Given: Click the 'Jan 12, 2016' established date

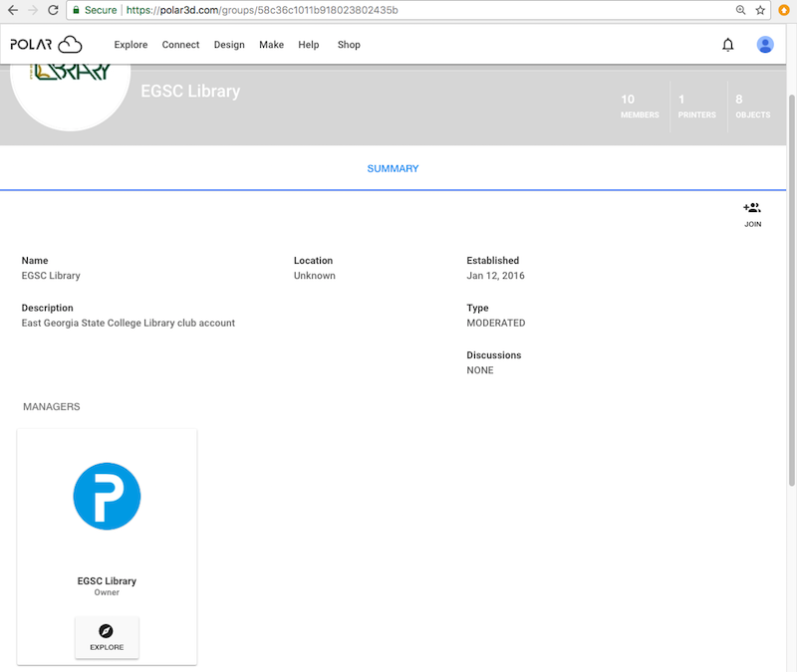Looking at the screenshot, I should pos(495,276).
